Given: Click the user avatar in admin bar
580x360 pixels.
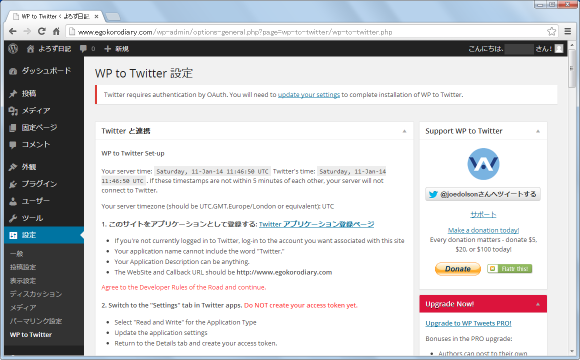Looking at the screenshot, I should (559, 48).
